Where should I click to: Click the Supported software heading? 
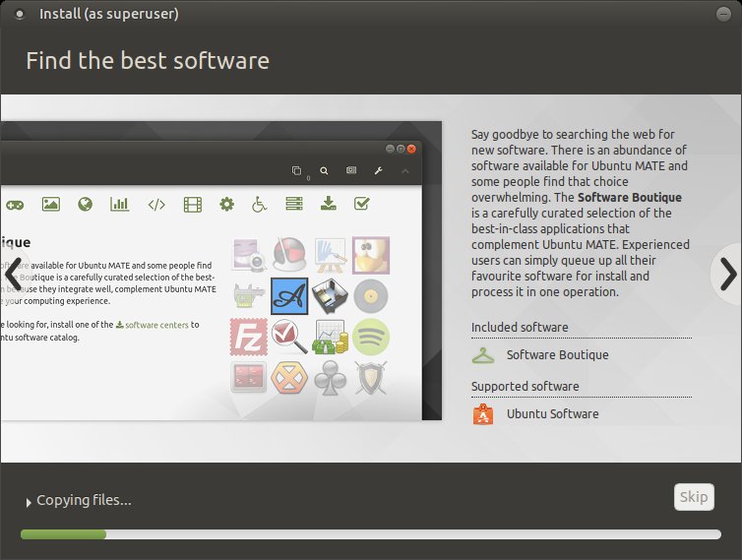(x=526, y=386)
